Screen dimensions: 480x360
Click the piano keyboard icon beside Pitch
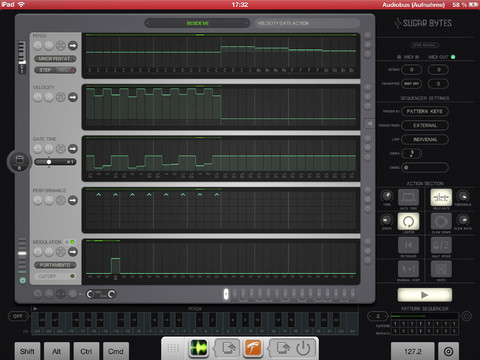coord(22,57)
